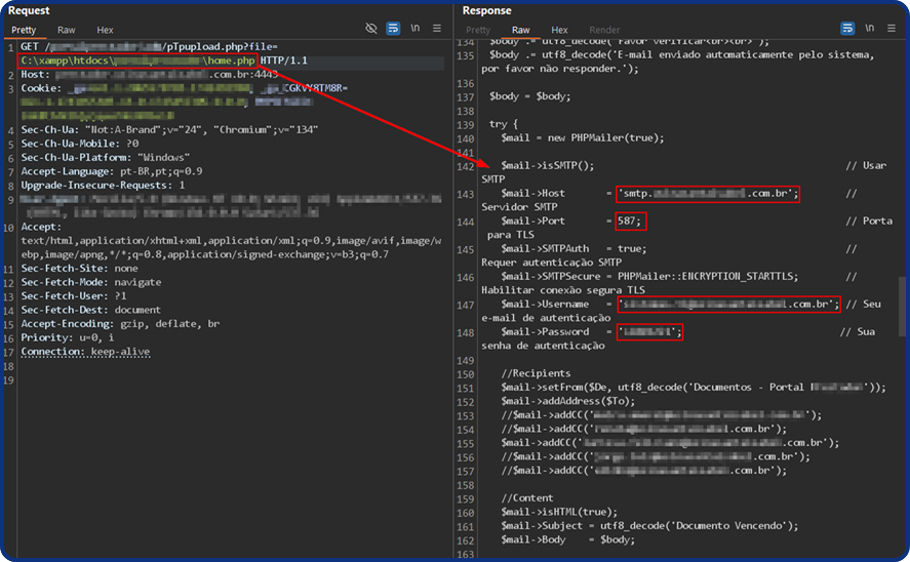Toggle the \n non-printable characters in Request
The image size is (910, 562).
point(415,29)
